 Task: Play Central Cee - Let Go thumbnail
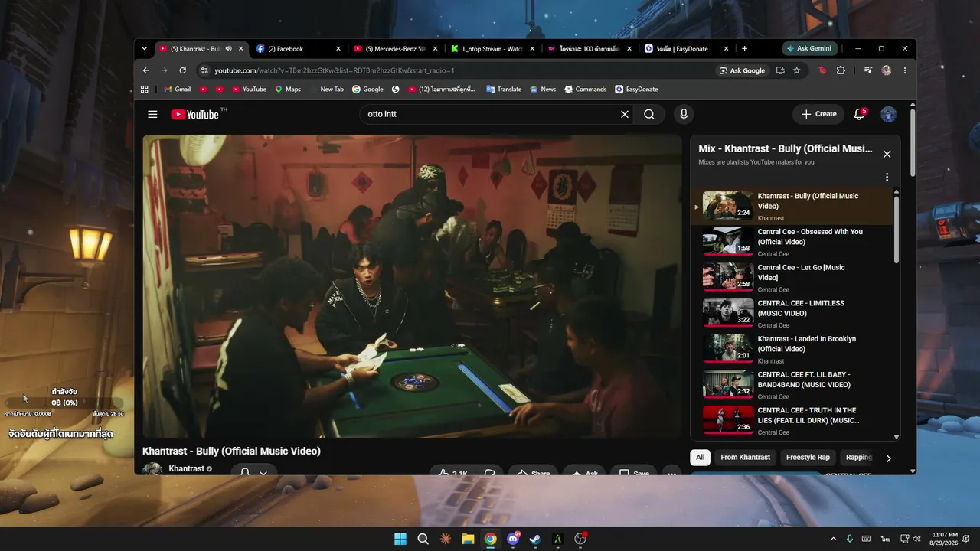pyautogui.click(x=728, y=277)
